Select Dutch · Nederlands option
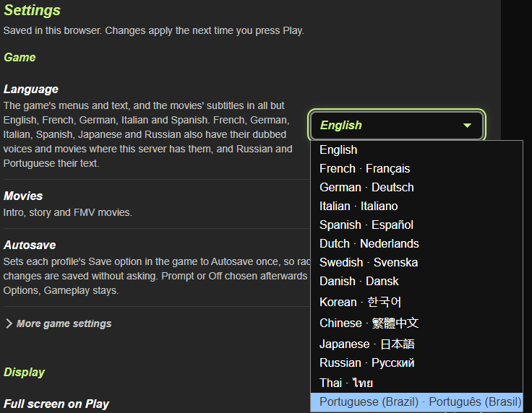The width and height of the screenshot is (532, 413). coord(416,243)
